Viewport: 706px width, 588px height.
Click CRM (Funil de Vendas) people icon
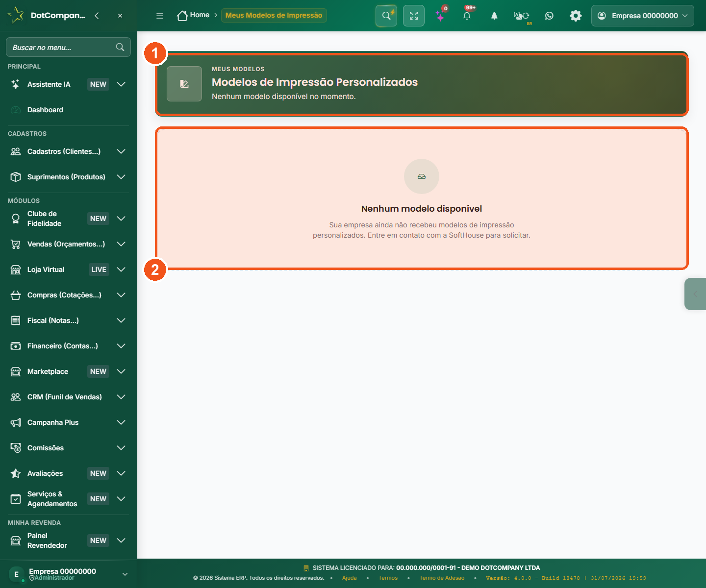click(16, 397)
